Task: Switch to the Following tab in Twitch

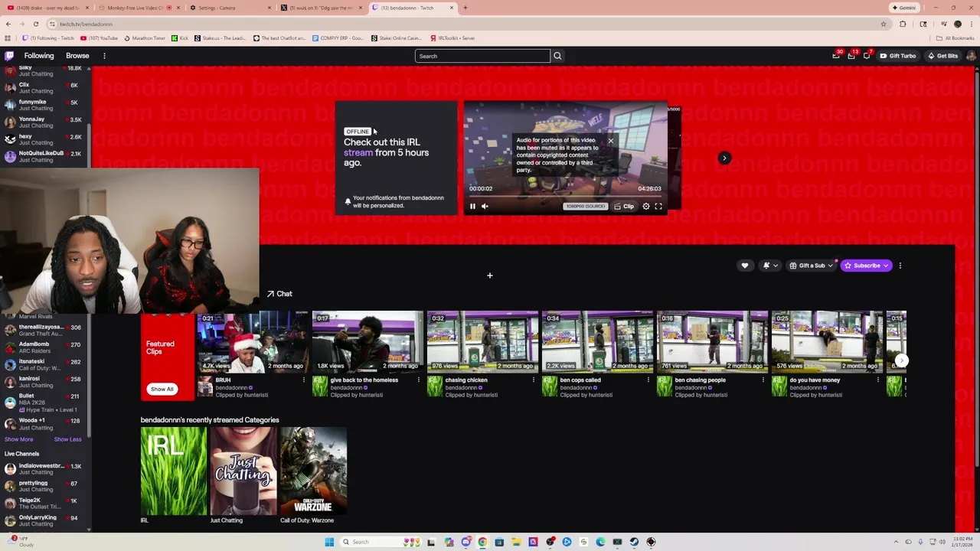Action: coord(39,56)
